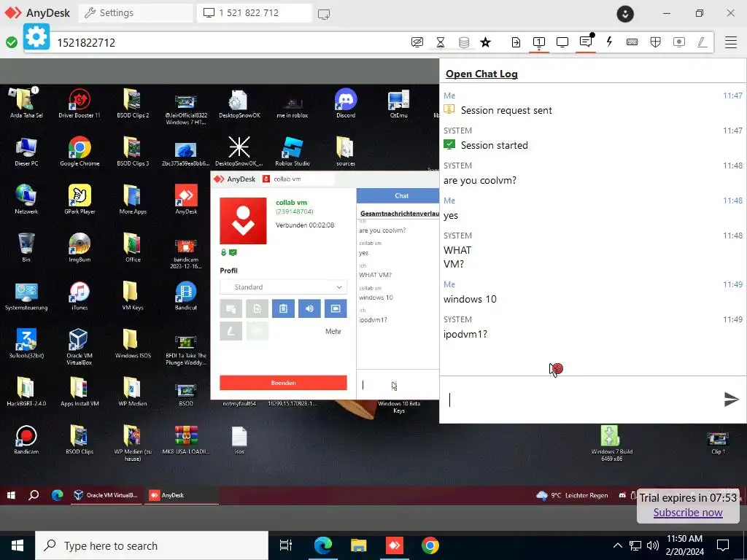Click the Subscribe now link
The width and height of the screenshot is (747, 560).
click(688, 513)
